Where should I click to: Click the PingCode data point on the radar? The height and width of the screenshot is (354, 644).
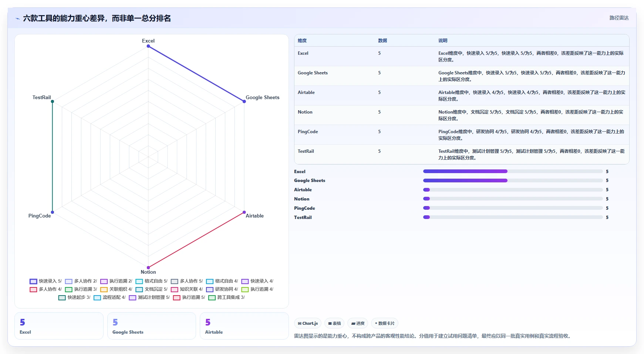click(53, 212)
